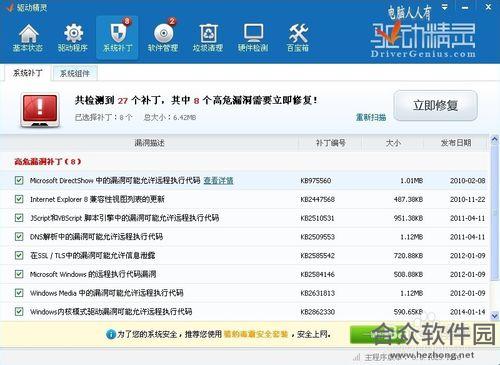Click the 1.01MB size cell
This screenshot has height=365, width=500.
(412, 181)
